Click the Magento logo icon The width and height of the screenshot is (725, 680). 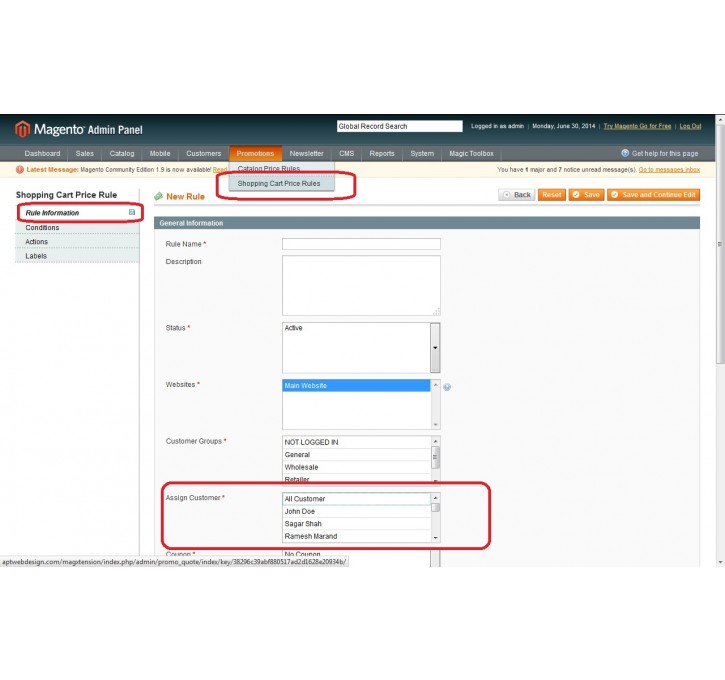point(22,129)
